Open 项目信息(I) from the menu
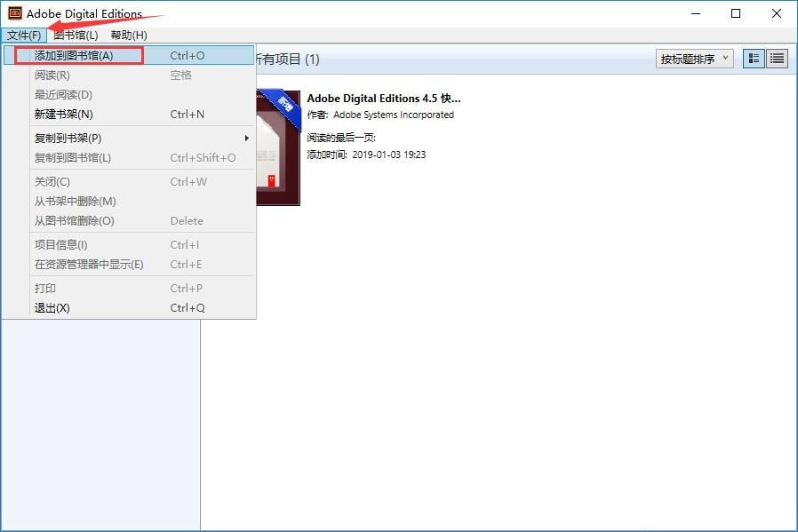 tap(129, 244)
